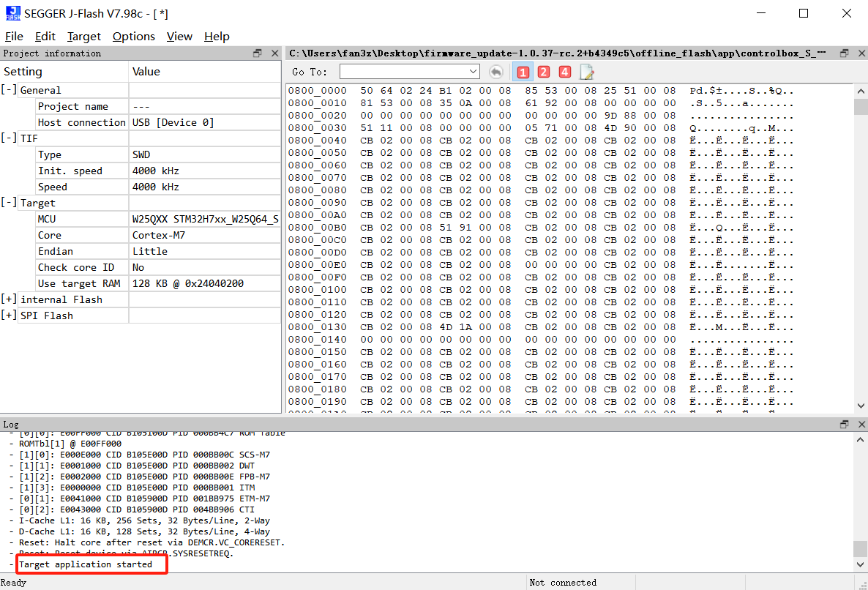Open the Help menu
The image size is (868, 590).
click(x=217, y=37)
